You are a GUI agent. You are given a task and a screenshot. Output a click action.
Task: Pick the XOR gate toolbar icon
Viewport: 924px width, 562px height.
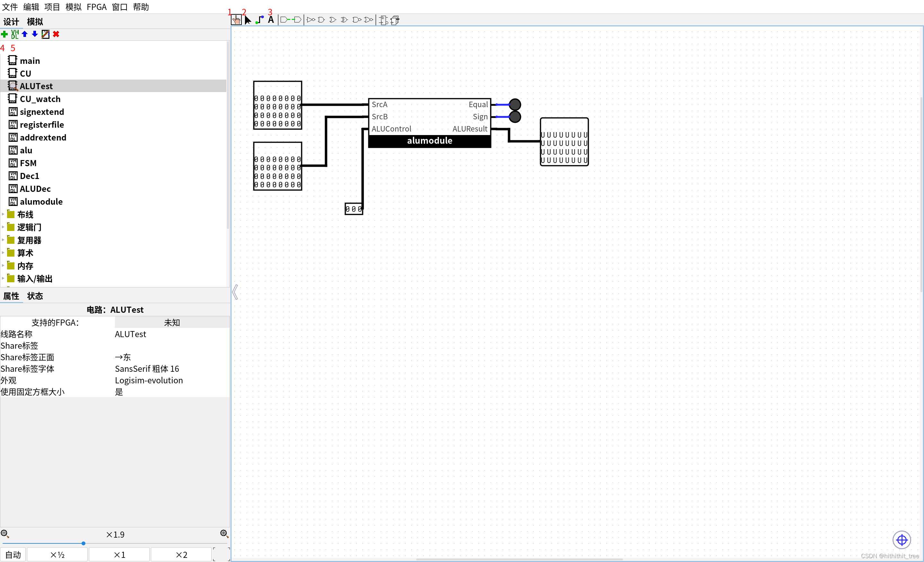tap(344, 20)
